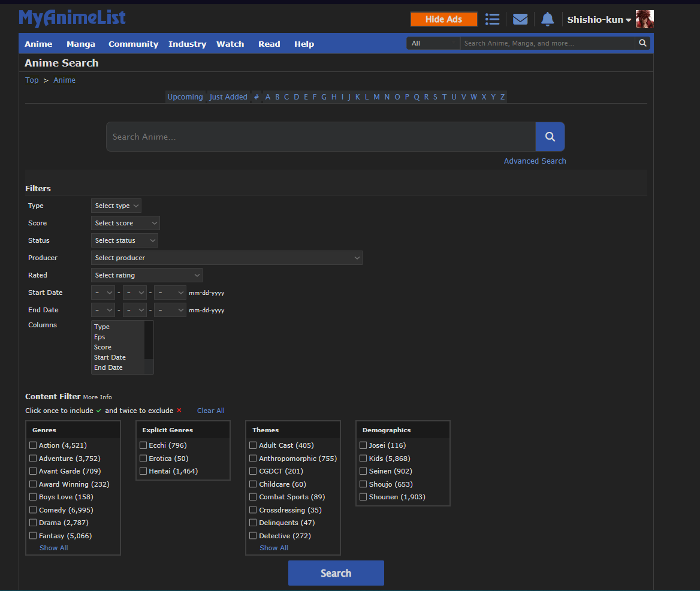Enable the Shounen demographic checkbox

(x=363, y=497)
